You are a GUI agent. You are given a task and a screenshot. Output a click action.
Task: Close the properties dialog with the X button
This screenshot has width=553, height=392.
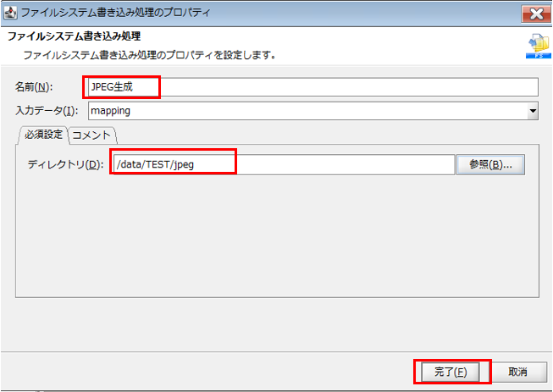click(x=536, y=14)
